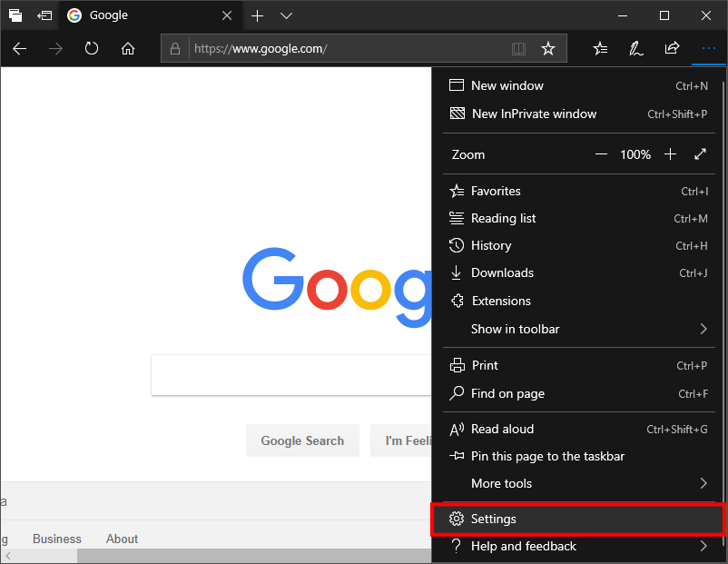This screenshot has width=728, height=564.
Task: Open Extensions menu item
Action: pos(578,301)
